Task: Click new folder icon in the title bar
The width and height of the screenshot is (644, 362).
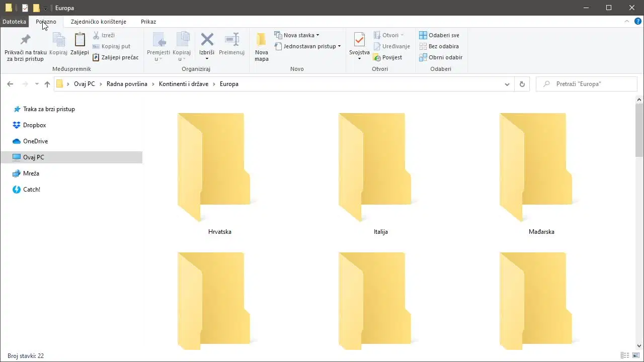Action: click(x=36, y=8)
